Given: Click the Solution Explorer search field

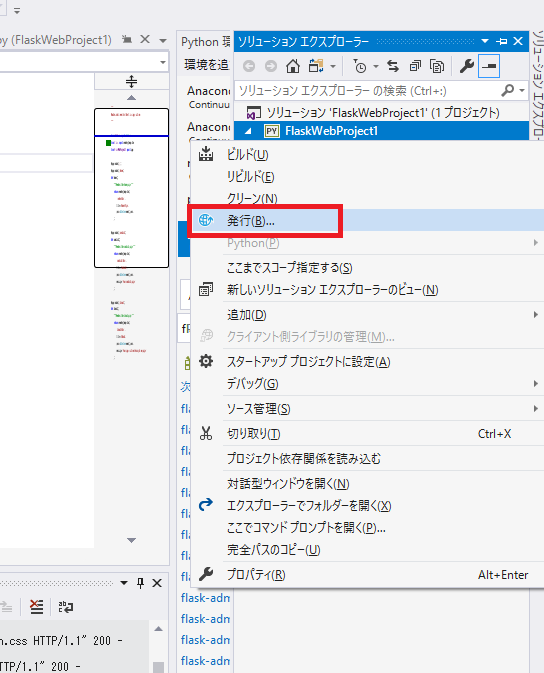Looking at the screenshot, I should pyautogui.click(x=367, y=91).
